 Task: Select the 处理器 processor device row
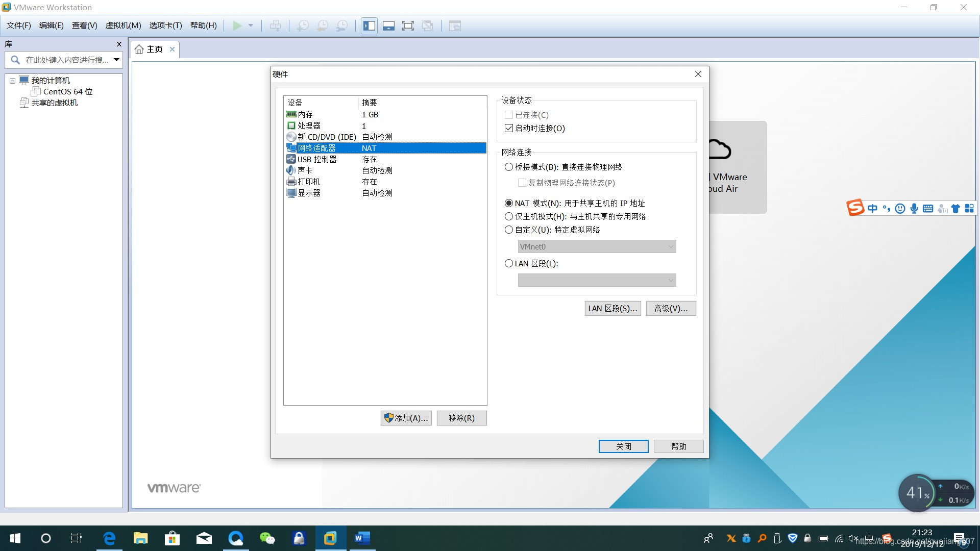385,126
